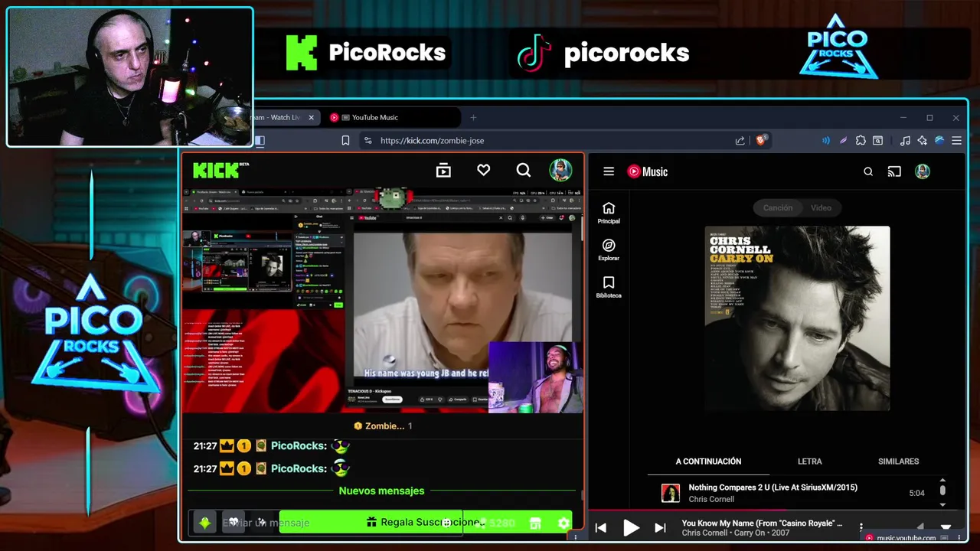Image resolution: width=980 pixels, height=551 pixels.
Task: Click the purple feather extension icon
Action: click(x=843, y=140)
